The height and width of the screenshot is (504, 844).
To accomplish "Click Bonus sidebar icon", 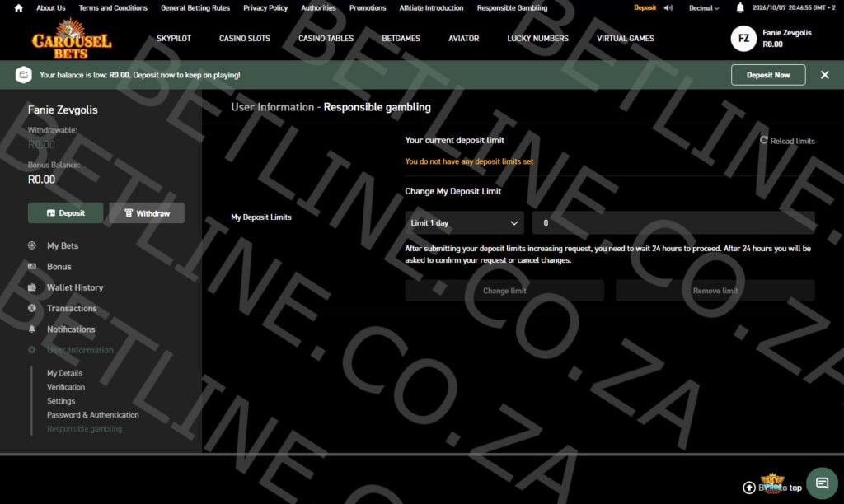I will click(32, 266).
